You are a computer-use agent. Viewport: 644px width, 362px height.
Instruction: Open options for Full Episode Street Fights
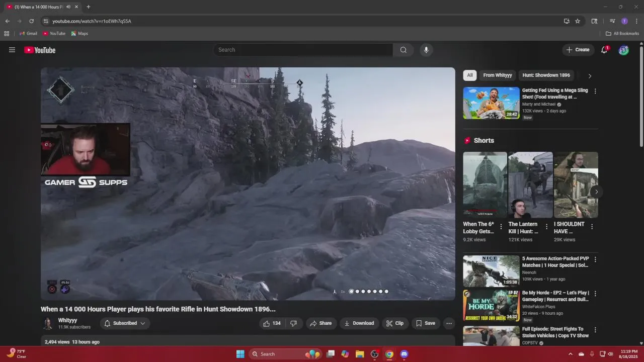pyautogui.click(x=595, y=330)
